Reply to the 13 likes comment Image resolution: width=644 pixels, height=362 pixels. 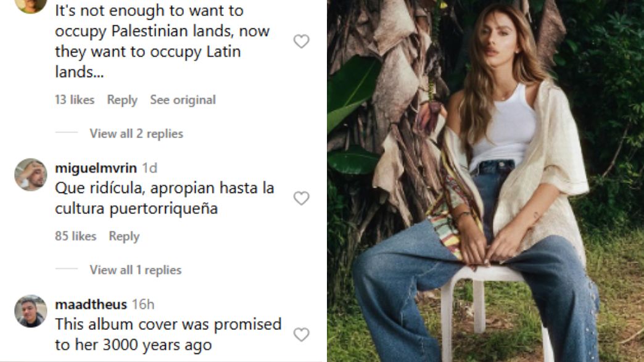pos(122,100)
